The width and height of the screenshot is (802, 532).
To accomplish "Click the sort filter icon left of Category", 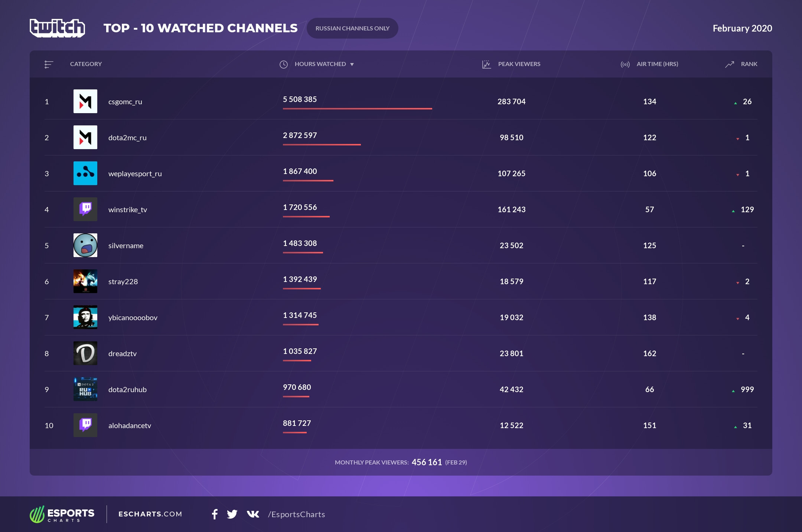I will click(49, 64).
